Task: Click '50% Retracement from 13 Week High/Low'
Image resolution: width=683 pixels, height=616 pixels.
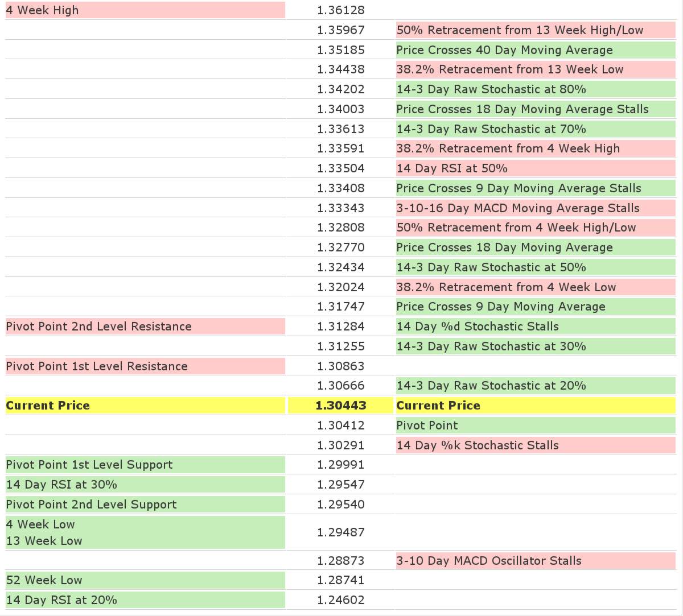Action: click(x=520, y=30)
